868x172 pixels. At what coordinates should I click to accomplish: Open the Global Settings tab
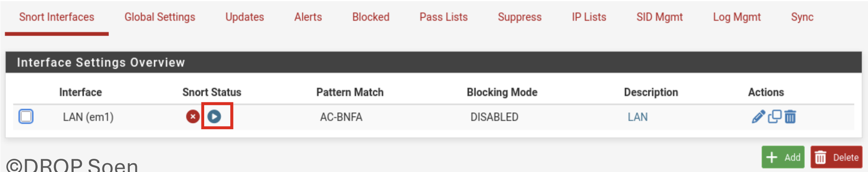tap(160, 17)
